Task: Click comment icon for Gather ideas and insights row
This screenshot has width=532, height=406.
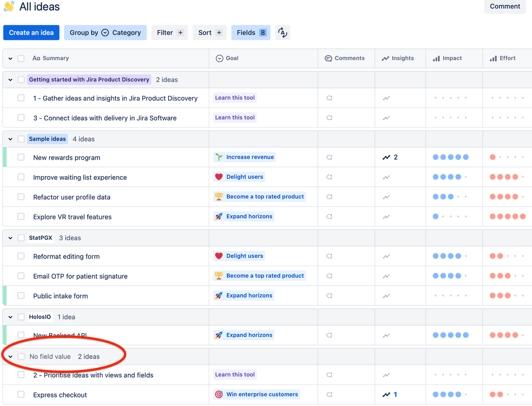Action: click(x=329, y=98)
